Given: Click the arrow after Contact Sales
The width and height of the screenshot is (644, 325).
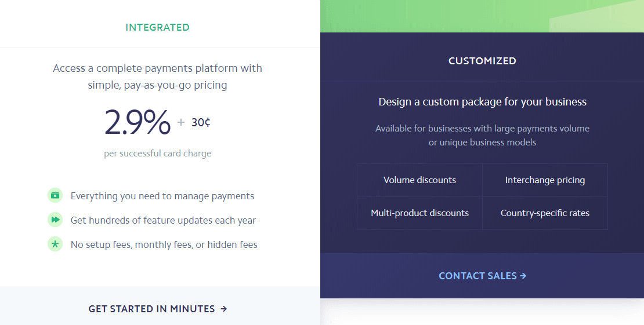Looking at the screenshot, I should 523,276.
